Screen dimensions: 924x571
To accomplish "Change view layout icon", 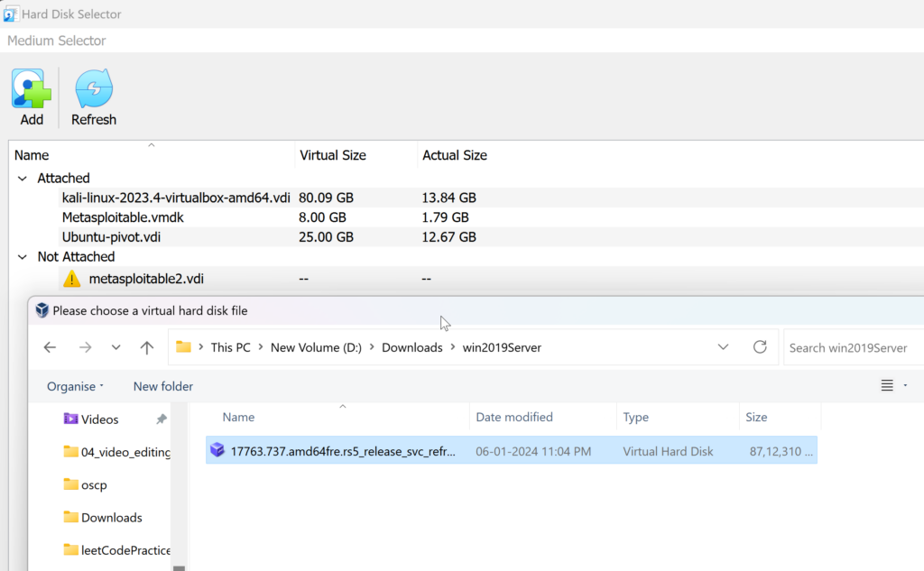I will [x=887, y=385].
